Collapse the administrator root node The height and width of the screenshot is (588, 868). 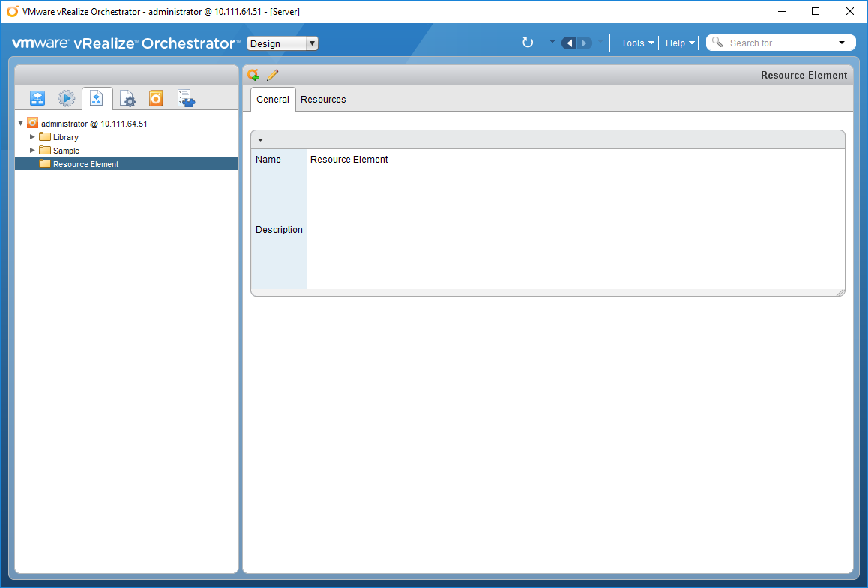tap(21, 124)
